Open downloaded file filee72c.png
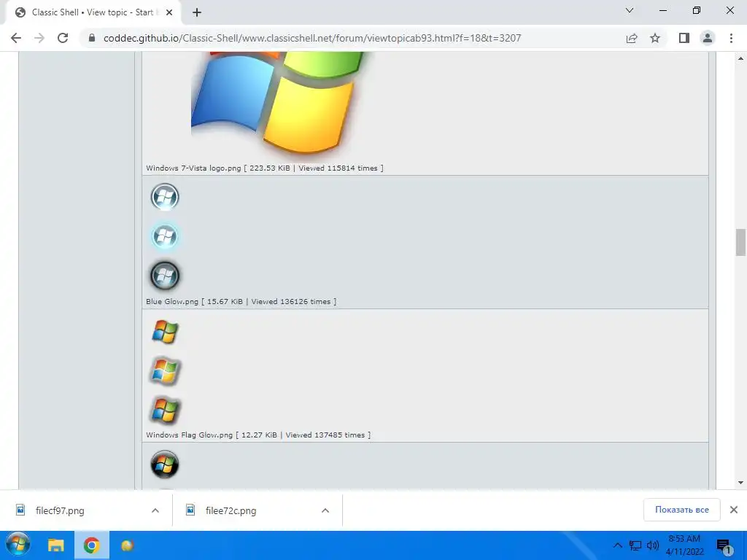Viewport: 747px width, 560px height. [x=231, y=510]
